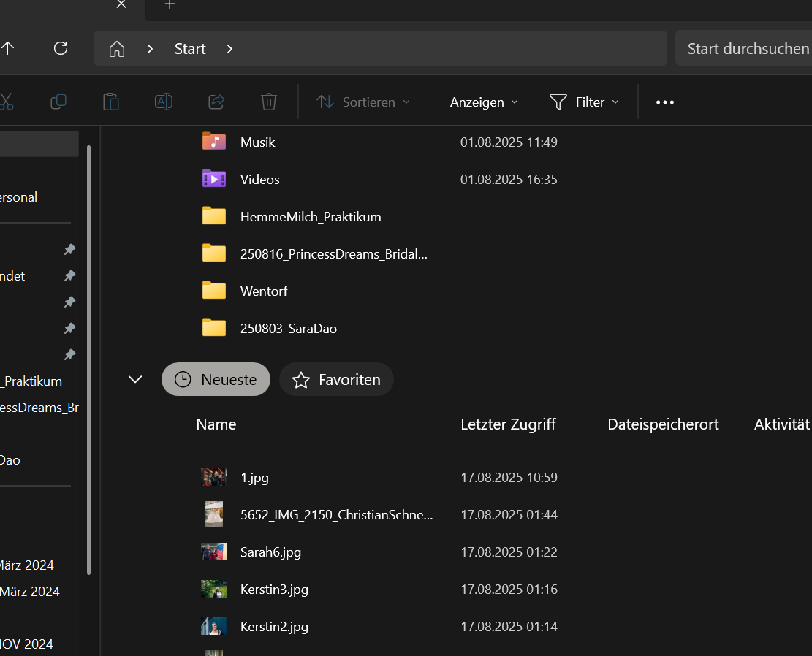Open the new tab plus button
The width and height of the screenshot is (812, 656).
tap(170, 5)
